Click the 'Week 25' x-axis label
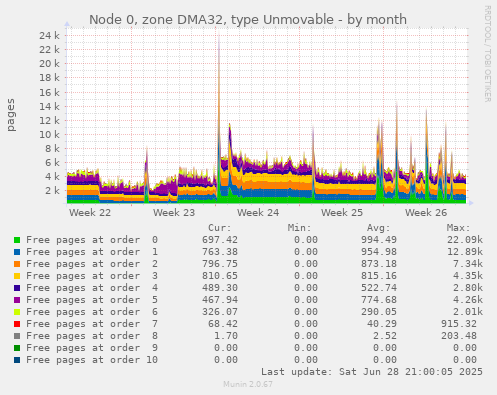Image resolution: width=497 pixels, height=395 pixels. click(342, 213)
